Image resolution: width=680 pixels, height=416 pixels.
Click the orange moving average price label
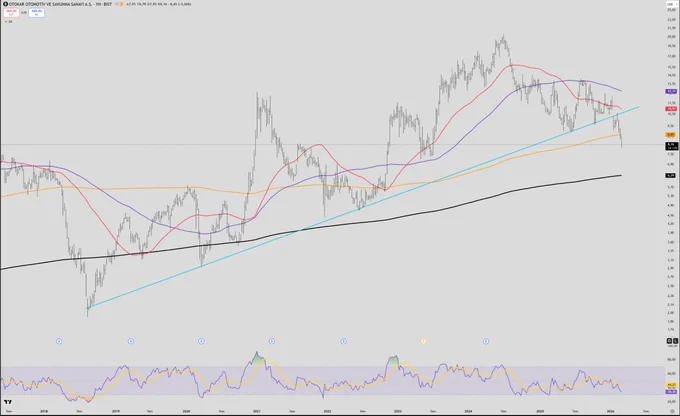671,135
